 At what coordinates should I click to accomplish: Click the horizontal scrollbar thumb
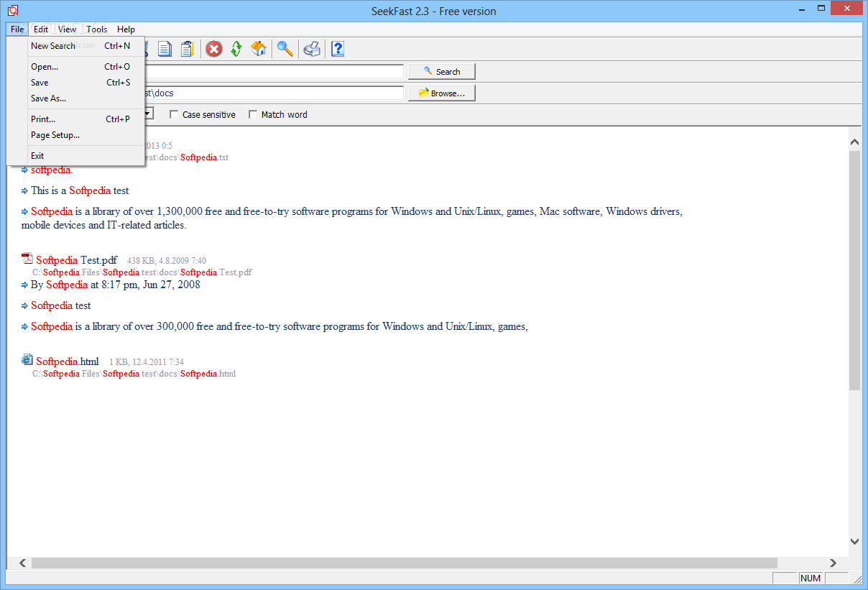[x=404, y=563]
